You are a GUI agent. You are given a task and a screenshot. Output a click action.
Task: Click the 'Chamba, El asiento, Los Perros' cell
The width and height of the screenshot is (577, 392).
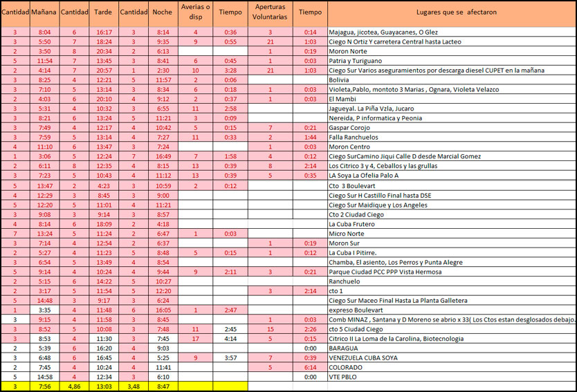point(452,262)
